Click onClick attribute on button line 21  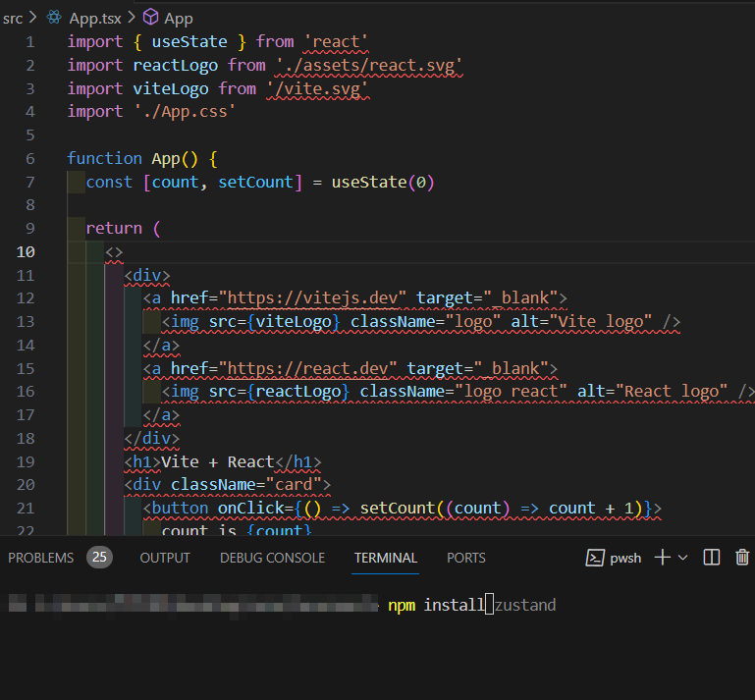pyautogui.click(x=251, y=509)
